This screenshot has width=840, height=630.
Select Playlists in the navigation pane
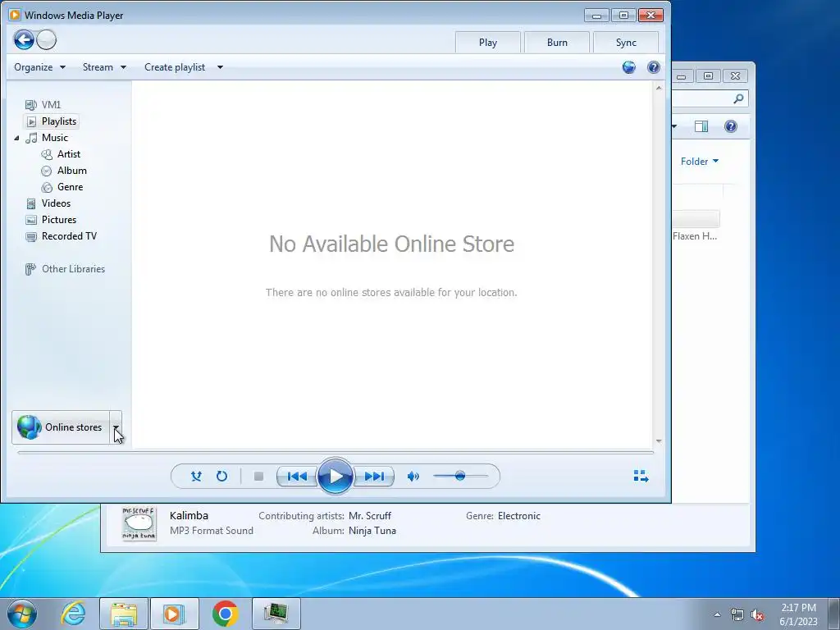pyautogui.click(x=52, y=121)
